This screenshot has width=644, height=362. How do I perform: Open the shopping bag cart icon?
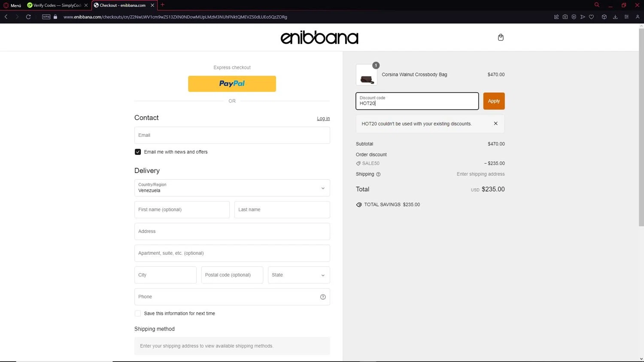point(501,37)
